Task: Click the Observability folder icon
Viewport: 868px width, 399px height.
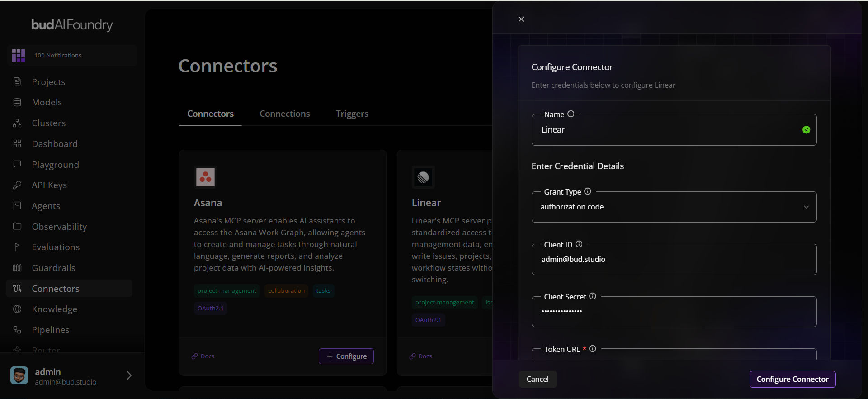Action: tap(17, 226)
